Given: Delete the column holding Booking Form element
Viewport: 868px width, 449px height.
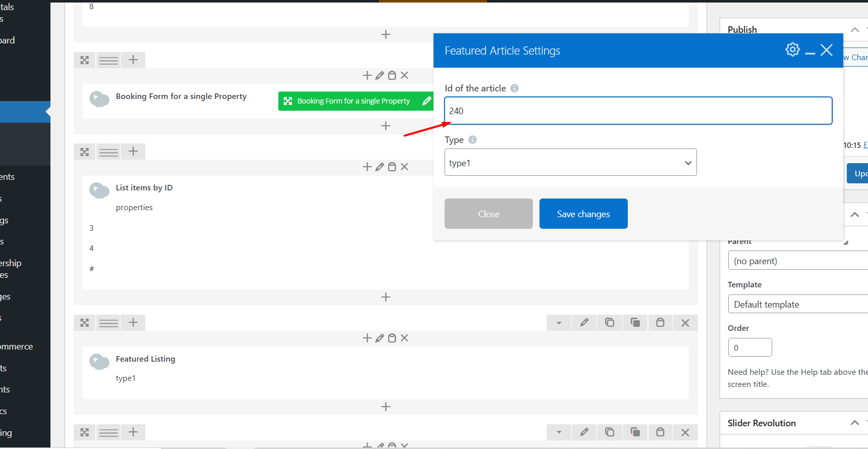Looking at the screenshot, I should click(404, 75).
